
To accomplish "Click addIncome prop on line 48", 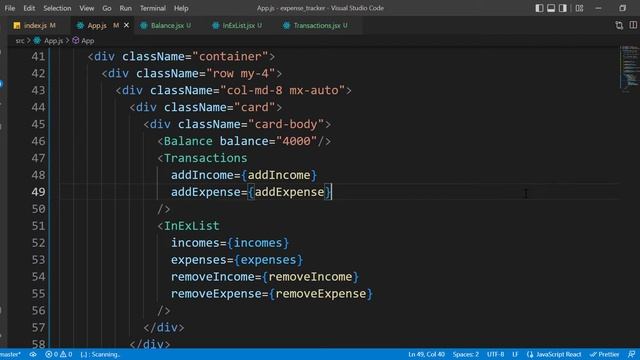I will tap(202, 175).
